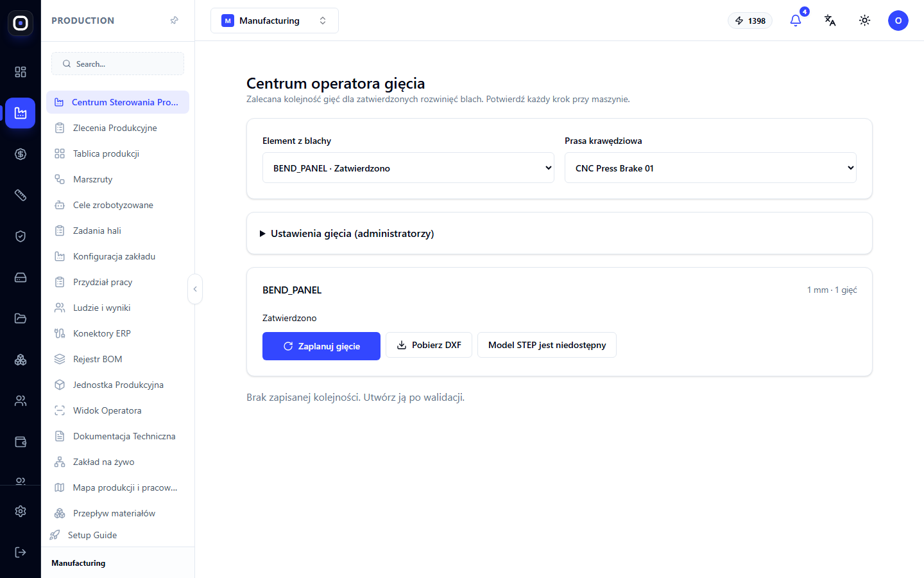Go to Przepływ materiałów
The width and height of the screenshot is (924, 578).
pos(117,513)
